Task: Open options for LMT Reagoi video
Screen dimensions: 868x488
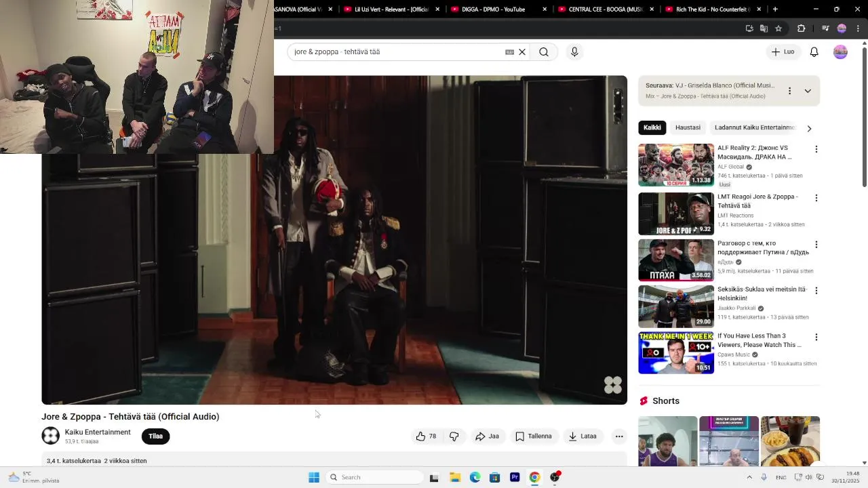Action: [x=816, y=198]
